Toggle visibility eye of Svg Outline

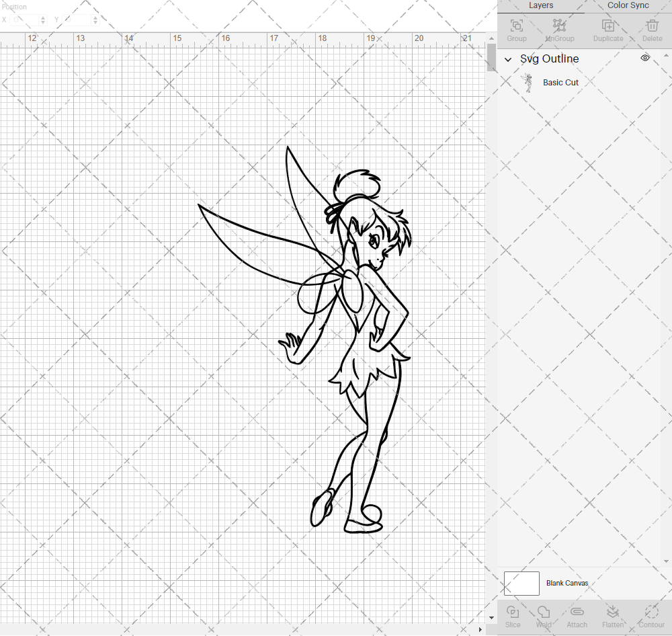[645, 58]
